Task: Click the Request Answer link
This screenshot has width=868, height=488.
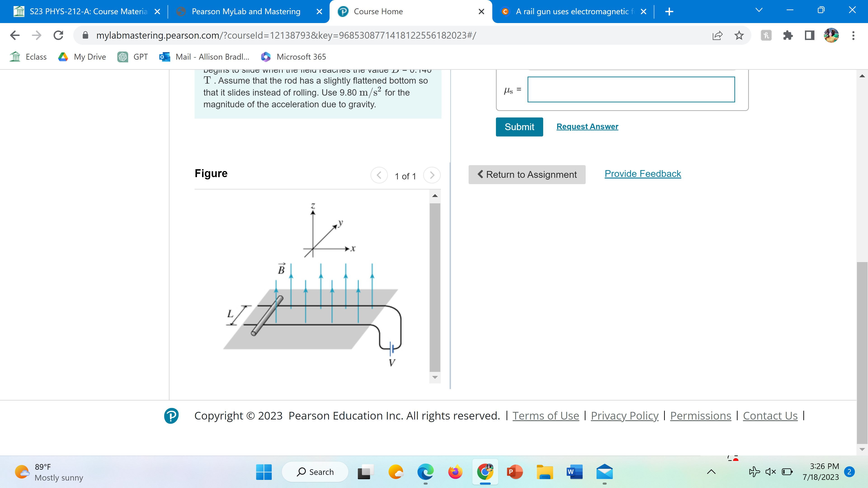Action: 587,127
